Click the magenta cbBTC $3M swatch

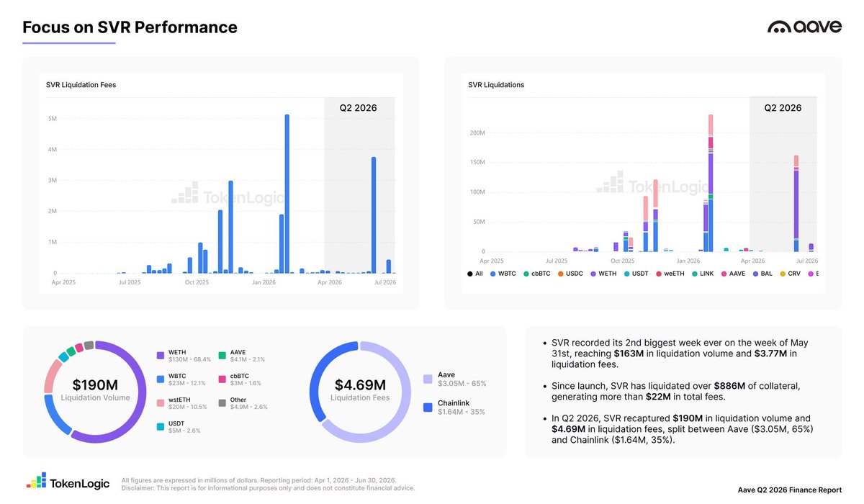[222, 379]
